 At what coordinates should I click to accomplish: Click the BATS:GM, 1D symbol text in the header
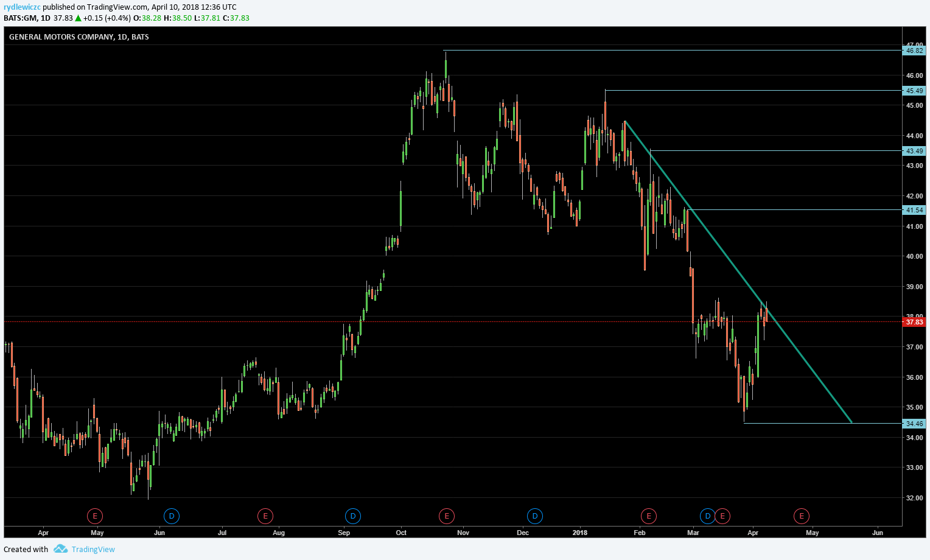click(27, 18)
